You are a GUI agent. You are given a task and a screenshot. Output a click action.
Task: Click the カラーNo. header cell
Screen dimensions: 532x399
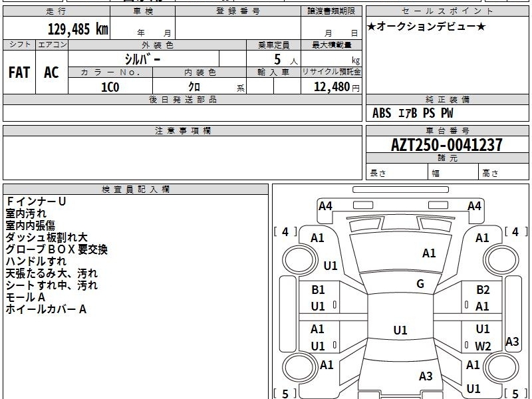[x=110, y=72]
